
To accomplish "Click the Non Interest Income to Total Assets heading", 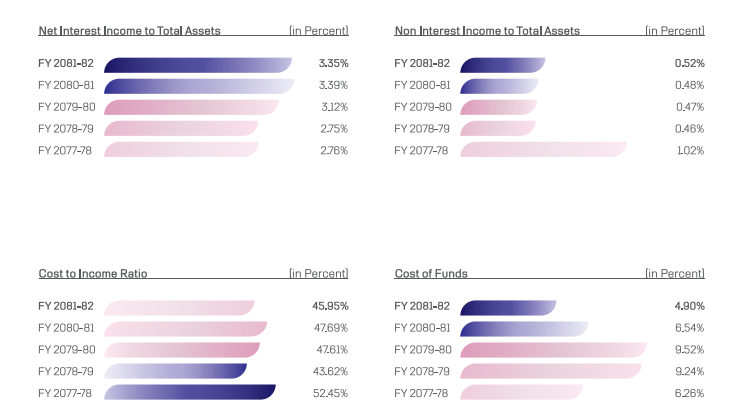I will (487, 31).
